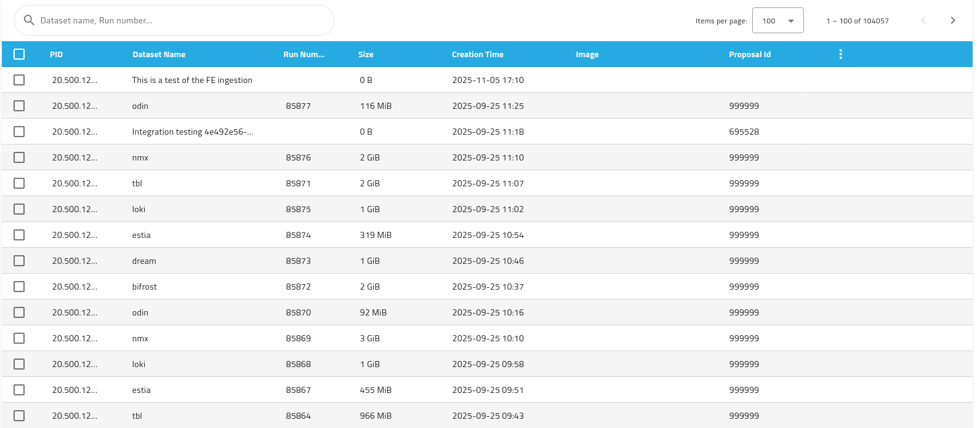Check the box for bifrost dataset row
The image size is (980, 428).
click(19, 287)
